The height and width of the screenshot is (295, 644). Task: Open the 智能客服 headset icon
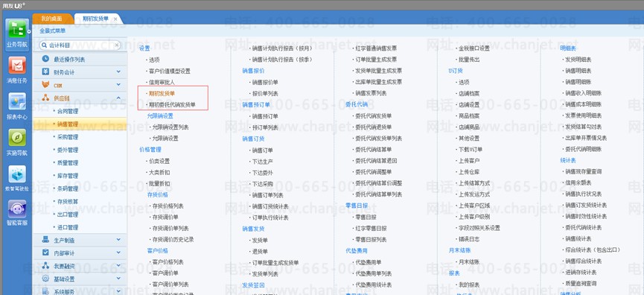[17, 212]
